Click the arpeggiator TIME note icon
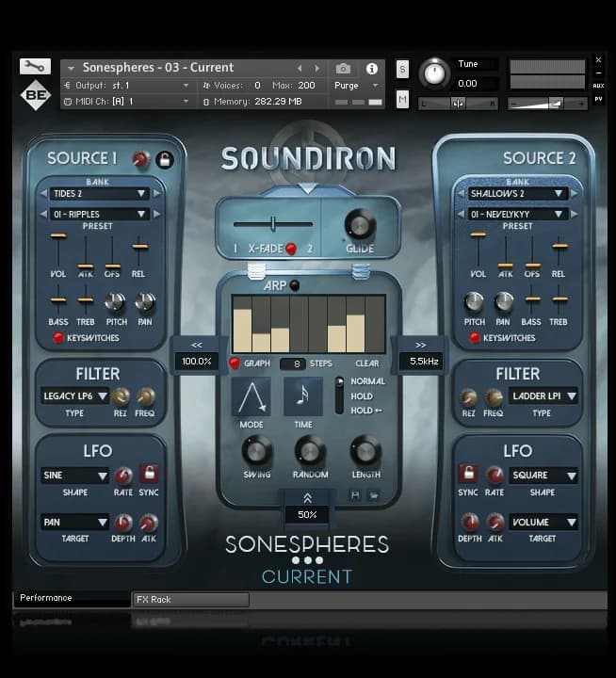 303,396
